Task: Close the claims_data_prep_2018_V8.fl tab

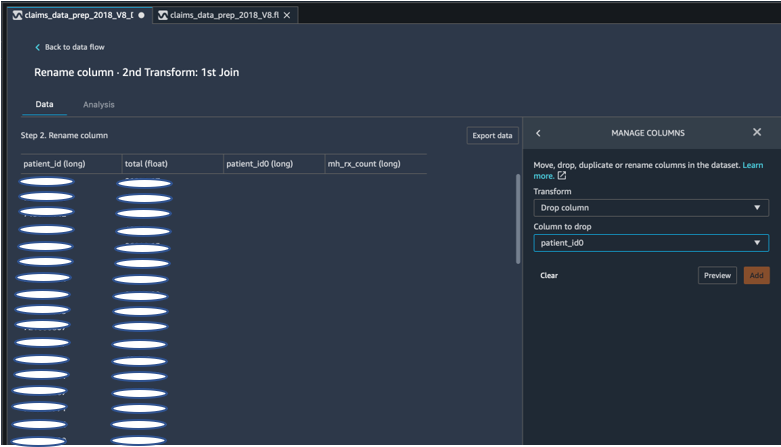Action: pyautogui.click(x=288, y=16)
